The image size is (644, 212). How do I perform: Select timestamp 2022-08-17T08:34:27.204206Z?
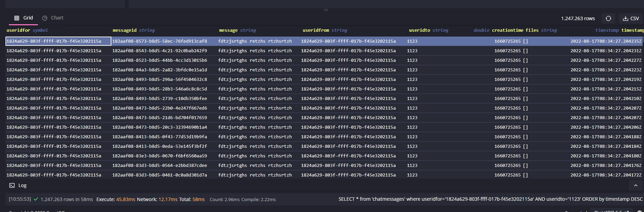click(x=606, y=127)
